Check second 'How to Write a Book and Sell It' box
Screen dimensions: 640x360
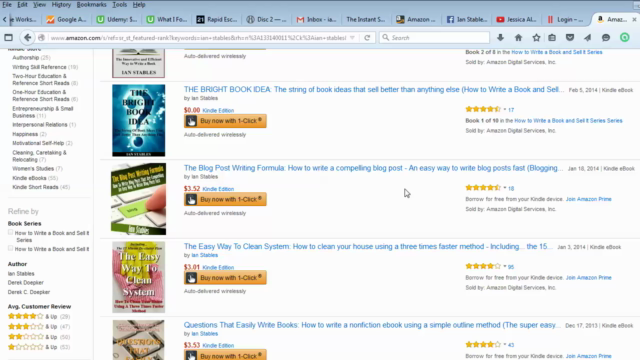tap(11, 248)
